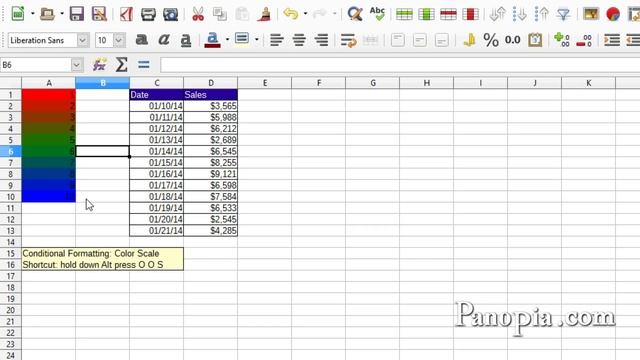Center cell contents vertically

pos(420,40)
